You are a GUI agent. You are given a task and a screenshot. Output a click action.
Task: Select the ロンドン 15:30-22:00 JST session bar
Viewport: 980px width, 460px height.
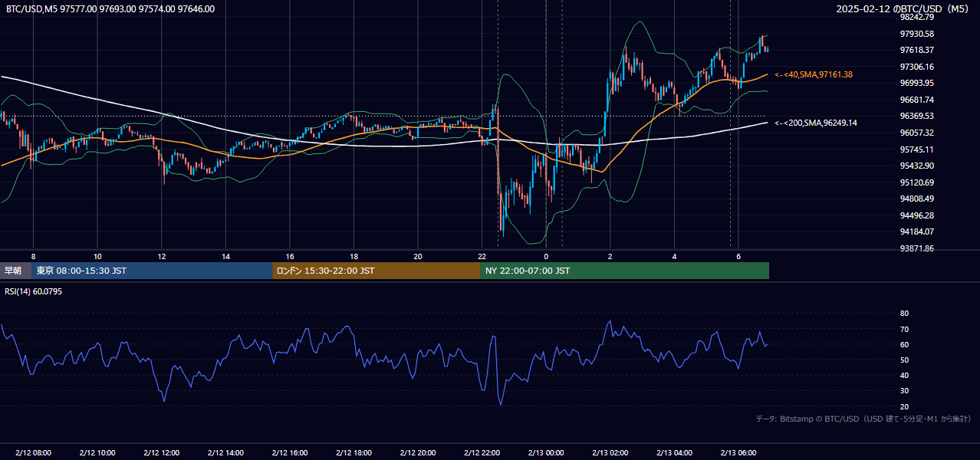tap(377, 271)
